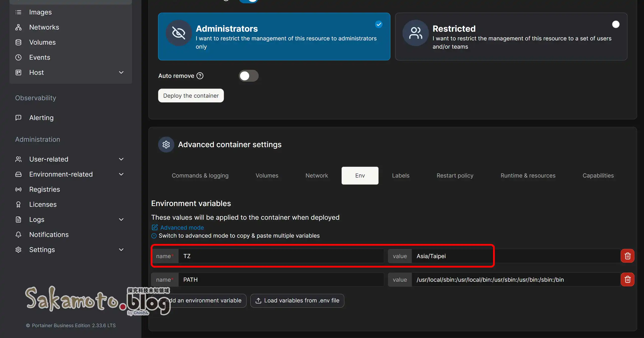Click trash icon for PATH variable

627,279
